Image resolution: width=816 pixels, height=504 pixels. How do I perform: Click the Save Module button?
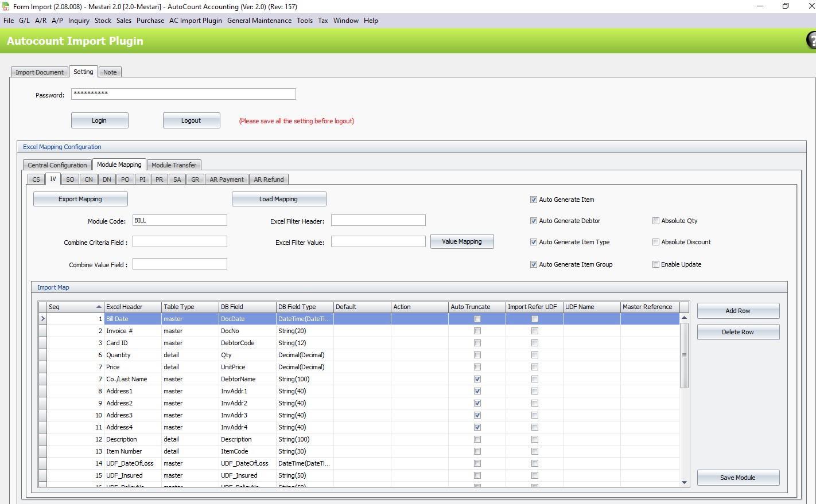click(x=738, y=477)
